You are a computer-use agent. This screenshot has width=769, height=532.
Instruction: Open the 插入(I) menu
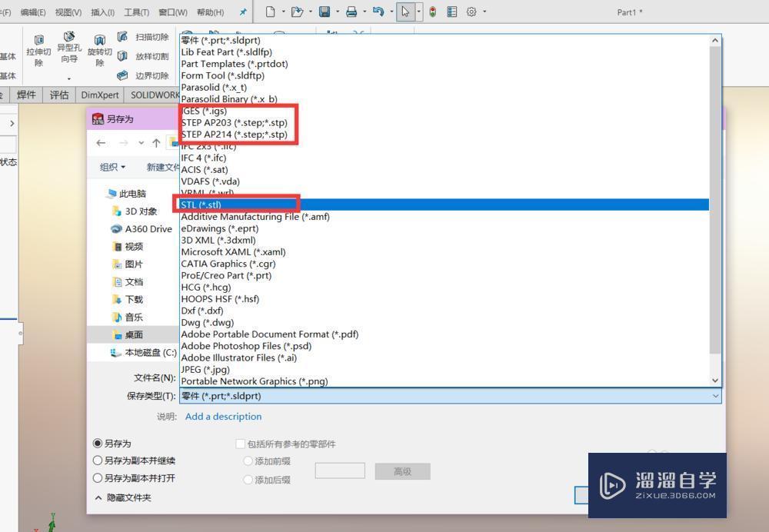[102, 12]
